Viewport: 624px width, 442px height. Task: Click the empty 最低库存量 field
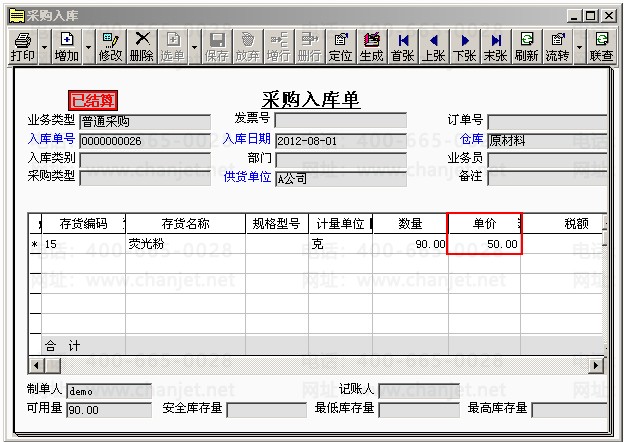[419, 410]
